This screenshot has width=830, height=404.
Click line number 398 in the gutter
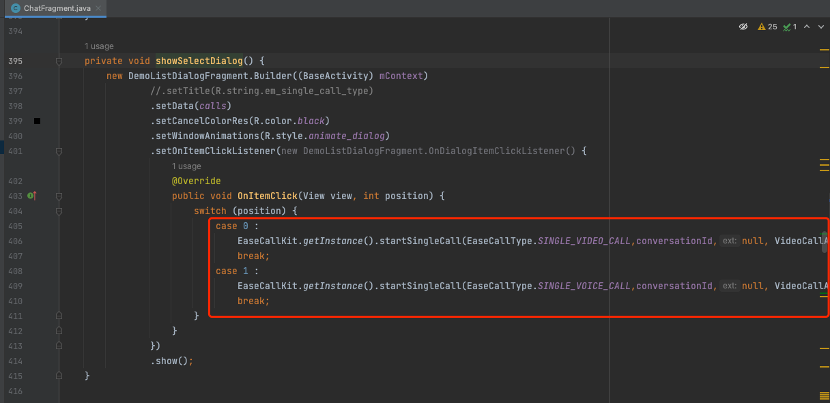point(15,106)
